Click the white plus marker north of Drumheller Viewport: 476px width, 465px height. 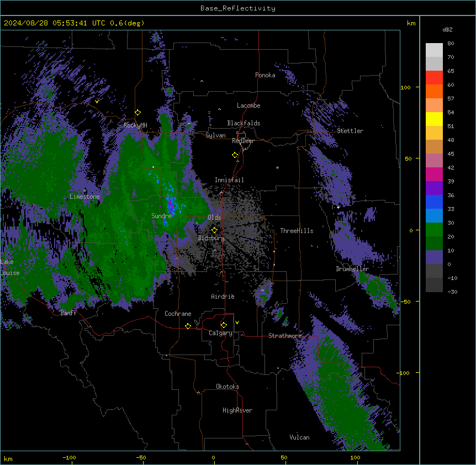tap(338, 207)
